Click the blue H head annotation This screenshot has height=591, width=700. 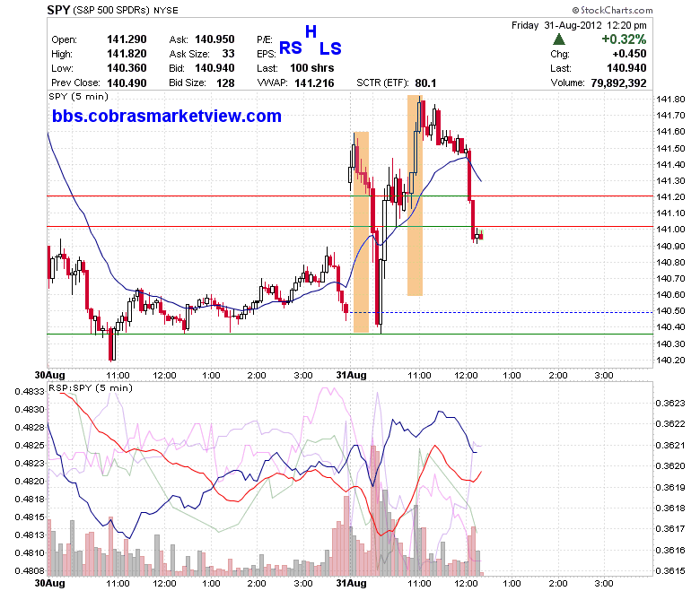[x=311, y=31]
